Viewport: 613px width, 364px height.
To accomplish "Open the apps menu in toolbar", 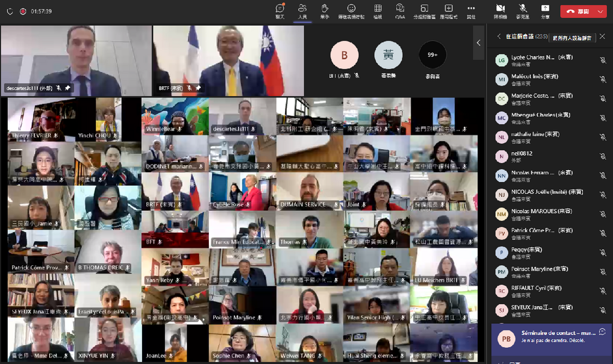I will coord(448,10).
